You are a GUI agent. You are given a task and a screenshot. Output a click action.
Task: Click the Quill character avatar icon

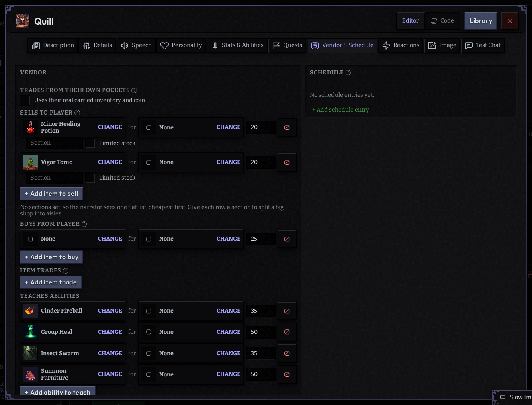pyautogui.click(x=23, y=21)
